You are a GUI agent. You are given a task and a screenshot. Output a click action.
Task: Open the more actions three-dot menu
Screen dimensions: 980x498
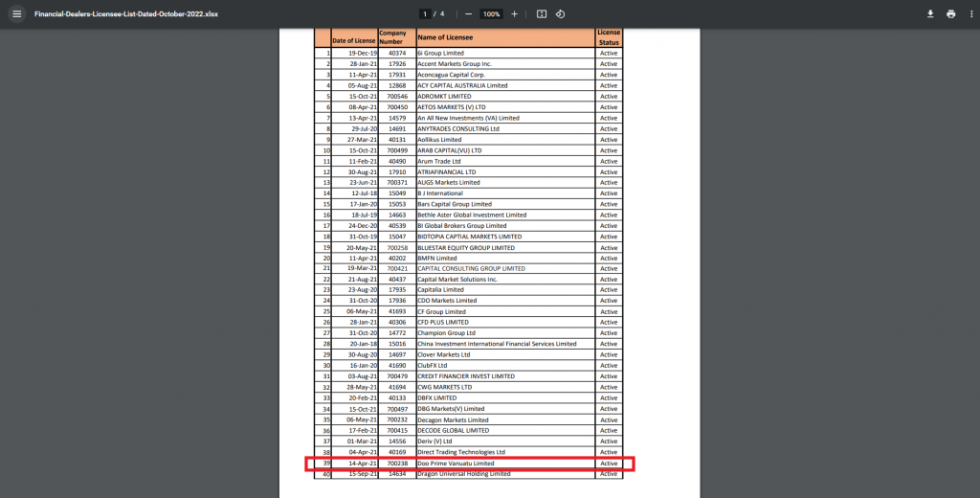point(971,14)
